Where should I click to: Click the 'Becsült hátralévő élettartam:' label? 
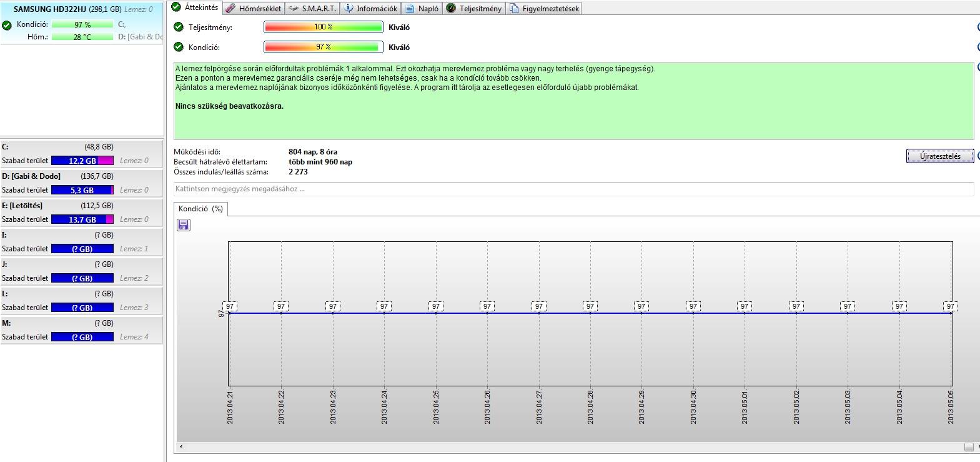coord(220,162)
